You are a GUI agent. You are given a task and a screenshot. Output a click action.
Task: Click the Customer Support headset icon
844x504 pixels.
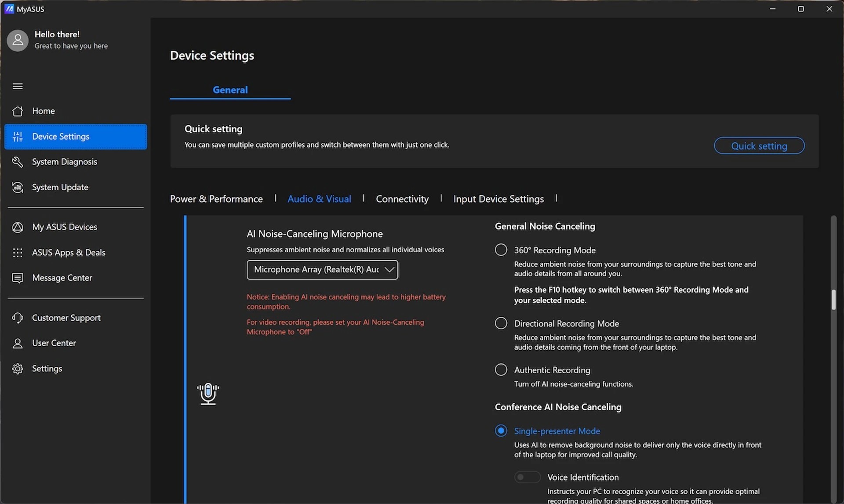click(x=18, y=318)
